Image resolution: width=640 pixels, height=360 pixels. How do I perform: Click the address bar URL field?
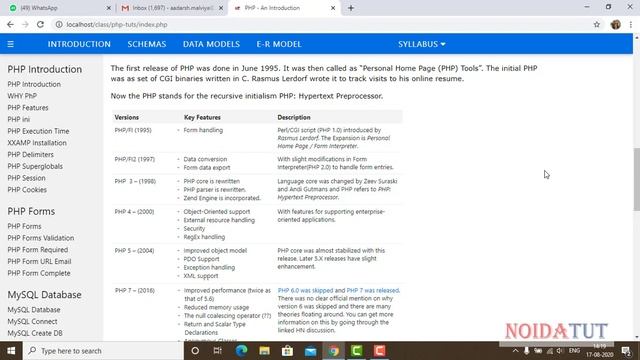[x=322, y=24]
